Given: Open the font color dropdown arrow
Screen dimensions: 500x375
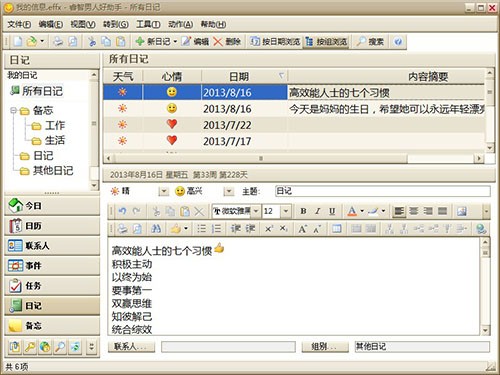Looking at the screenshot, I should pyautogui.click(x=362, y=211).
